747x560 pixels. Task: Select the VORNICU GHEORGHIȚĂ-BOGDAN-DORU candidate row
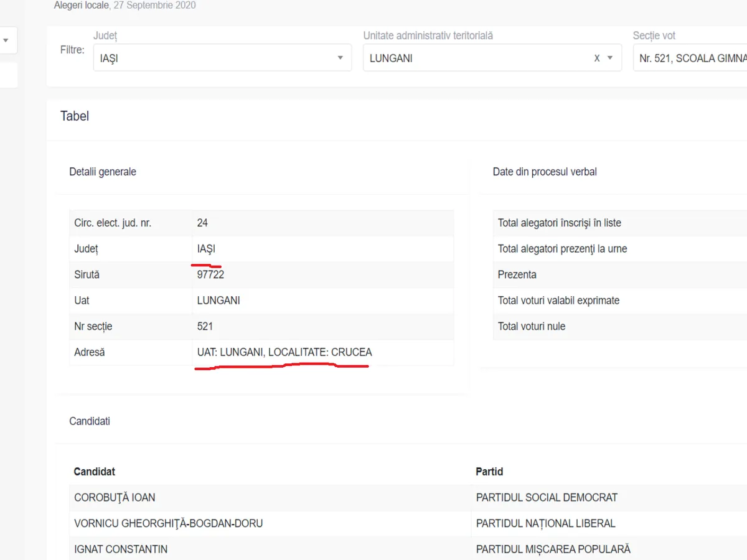(x=168, y=523)
